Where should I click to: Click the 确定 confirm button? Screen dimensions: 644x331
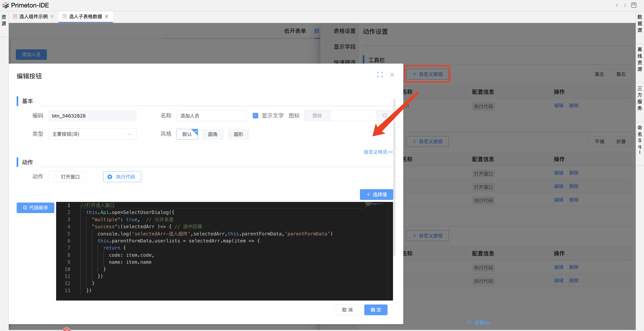(x=375, y=310)
